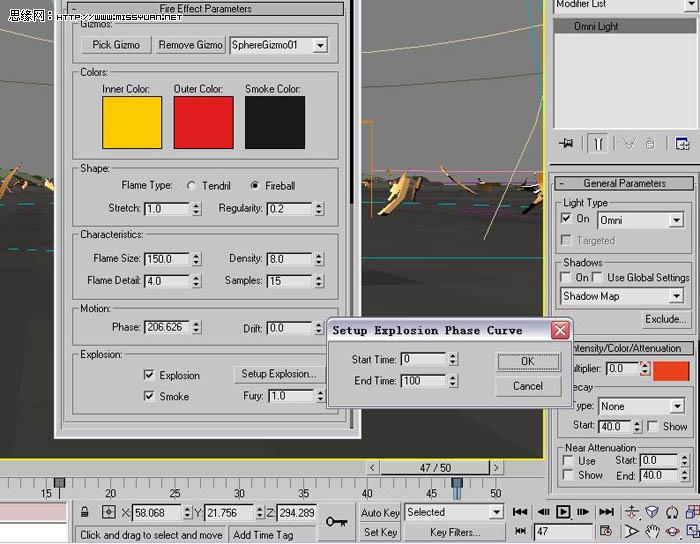Open Modifier List dropdown
Screen dimensions: 700x544
pyautogui.click(x=691, y=4)
